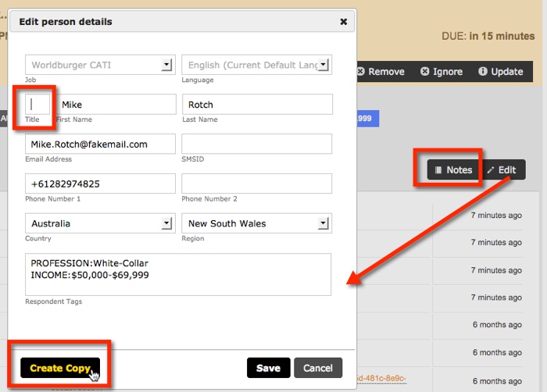Click the empty SMSID field
This screenshot has height=392, width=547.
pos(257,144)
